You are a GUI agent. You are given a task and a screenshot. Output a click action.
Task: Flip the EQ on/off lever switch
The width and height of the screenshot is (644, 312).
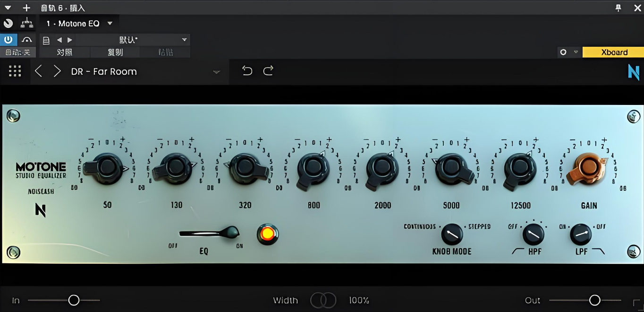tap(210, 233)
